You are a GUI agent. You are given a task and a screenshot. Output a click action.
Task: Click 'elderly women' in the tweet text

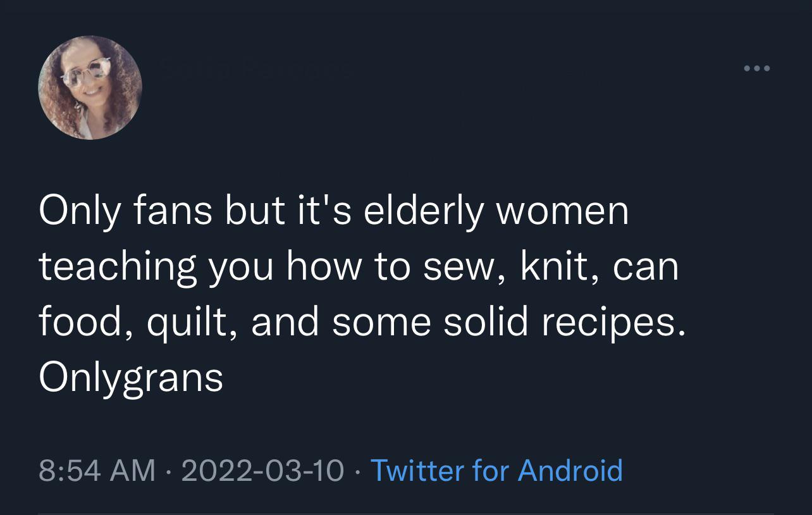click(496, 211)
